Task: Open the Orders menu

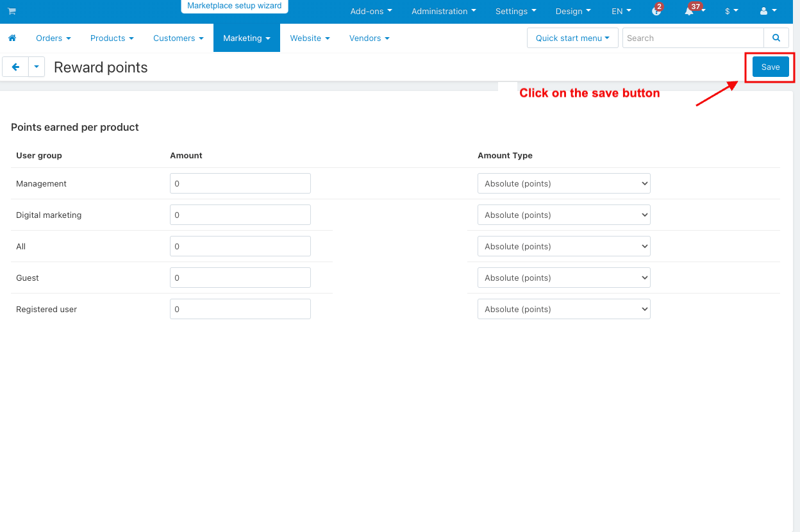Action: 53,38
